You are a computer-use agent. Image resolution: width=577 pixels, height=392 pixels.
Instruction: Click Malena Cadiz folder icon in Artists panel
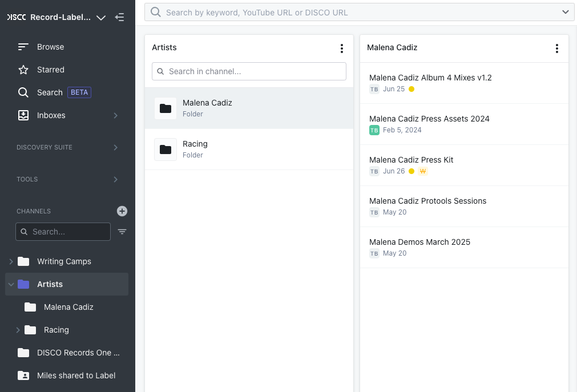pyautogui.click(x=166, y=108)
